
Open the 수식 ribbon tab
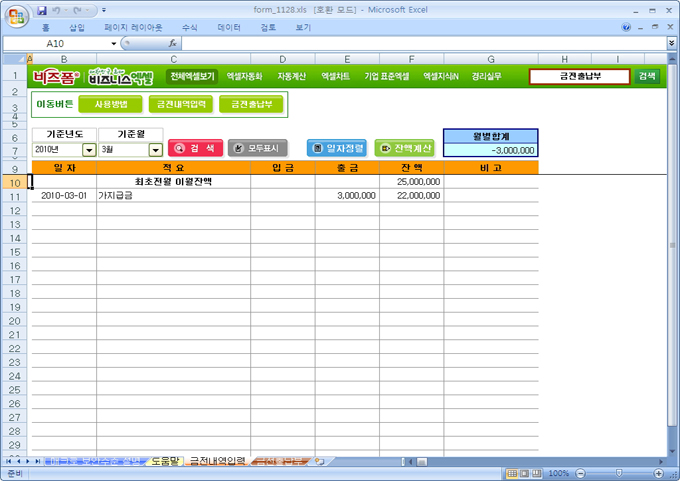[x=190, y=28]
